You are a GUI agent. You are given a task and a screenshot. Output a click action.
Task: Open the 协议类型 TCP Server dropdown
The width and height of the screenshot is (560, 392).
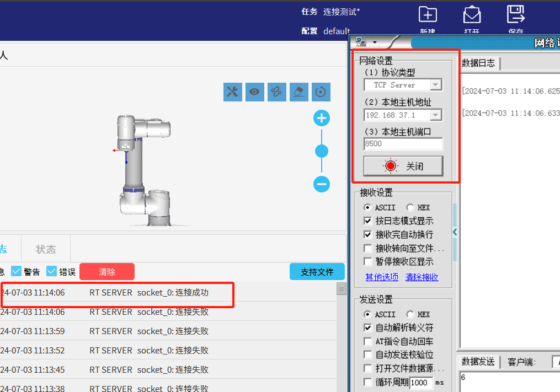436,85
